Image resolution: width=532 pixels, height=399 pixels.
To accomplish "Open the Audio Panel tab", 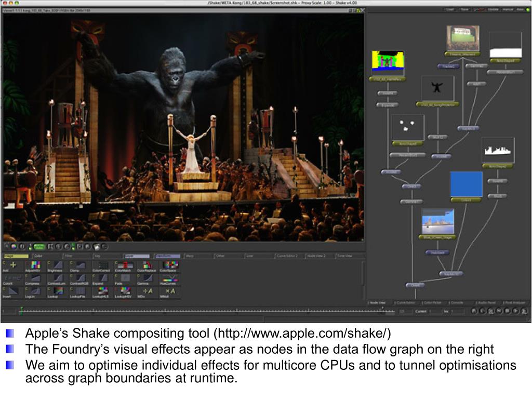I will [x=486, y=302].
